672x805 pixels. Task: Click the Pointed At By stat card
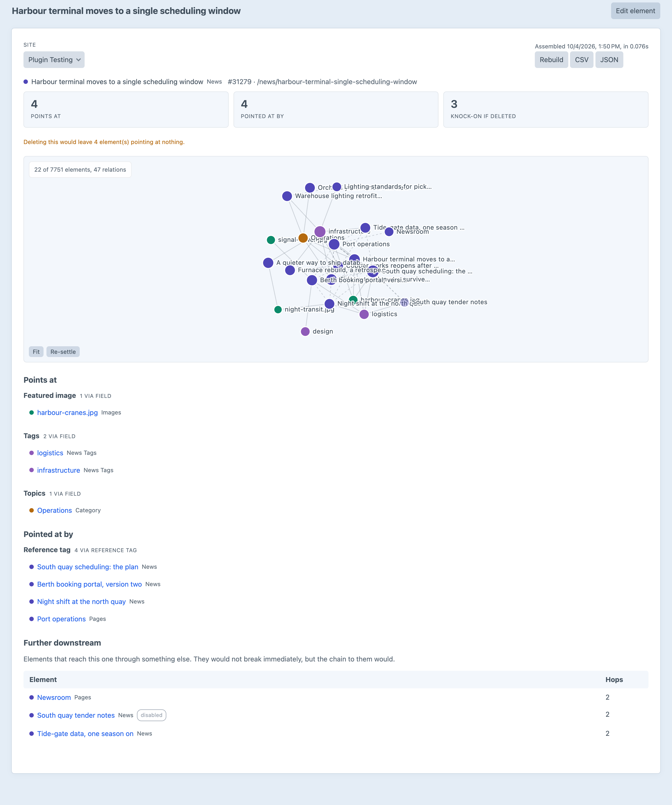click(x=336, y=110)
